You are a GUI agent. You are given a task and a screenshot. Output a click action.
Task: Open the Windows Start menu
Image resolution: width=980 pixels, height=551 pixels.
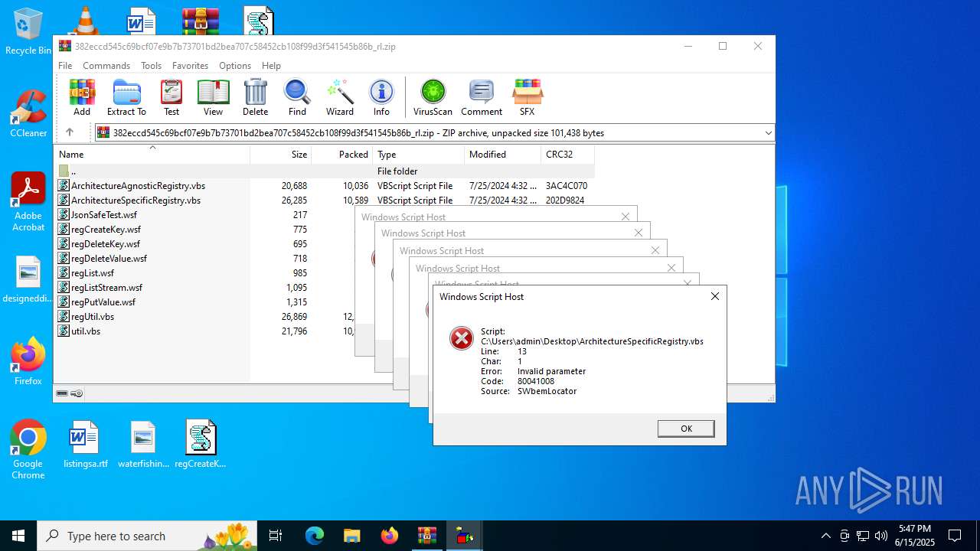click(x=18, y=536)
